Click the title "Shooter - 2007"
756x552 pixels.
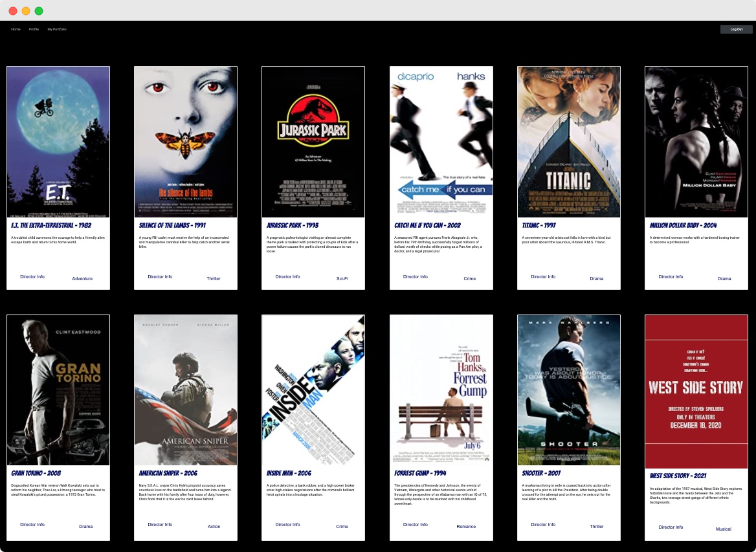(542, 473)
